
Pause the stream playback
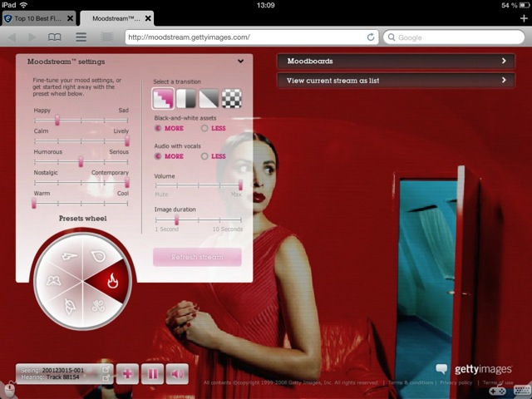152,374
